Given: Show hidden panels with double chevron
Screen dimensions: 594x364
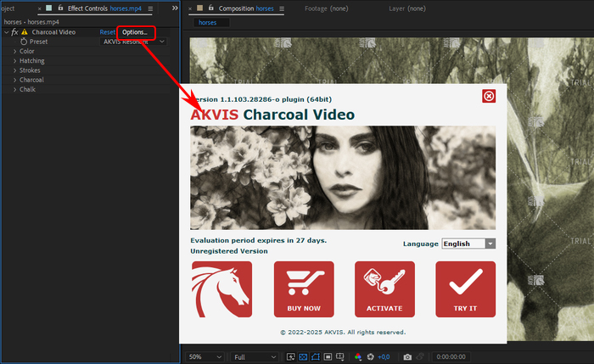Looking at the screenshot, I should tap(175, 8).
